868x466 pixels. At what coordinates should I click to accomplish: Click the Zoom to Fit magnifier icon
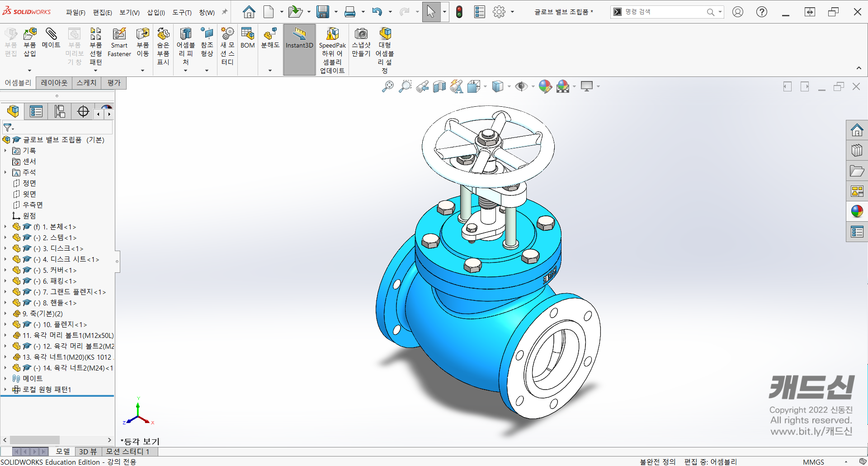point(387,86)
